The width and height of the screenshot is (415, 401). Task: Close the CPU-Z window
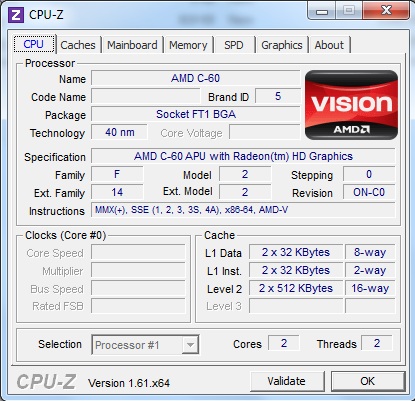tap(386, 11)
